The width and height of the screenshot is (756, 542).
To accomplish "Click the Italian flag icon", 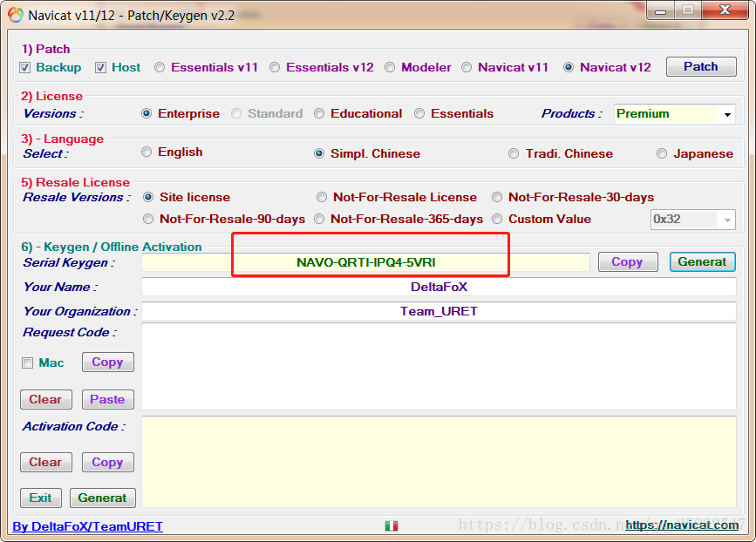I will (x=392, y=525).
